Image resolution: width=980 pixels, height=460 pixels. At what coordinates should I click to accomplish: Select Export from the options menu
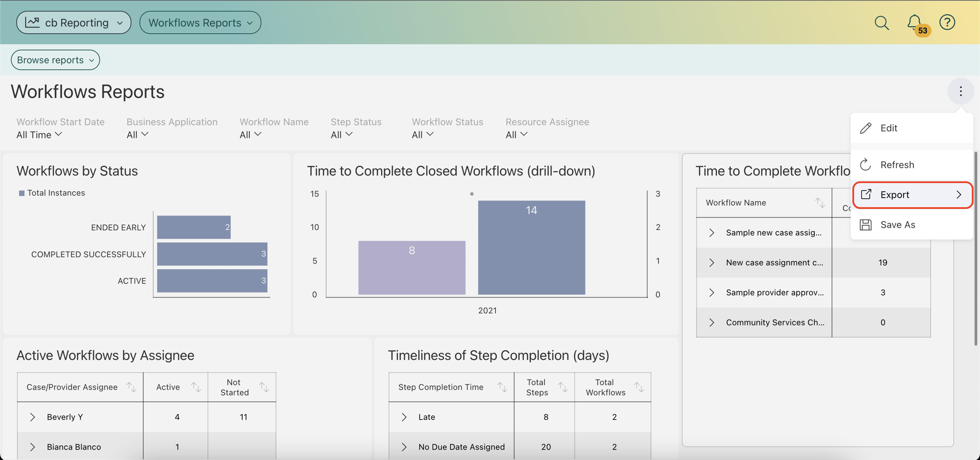[895, 194]
